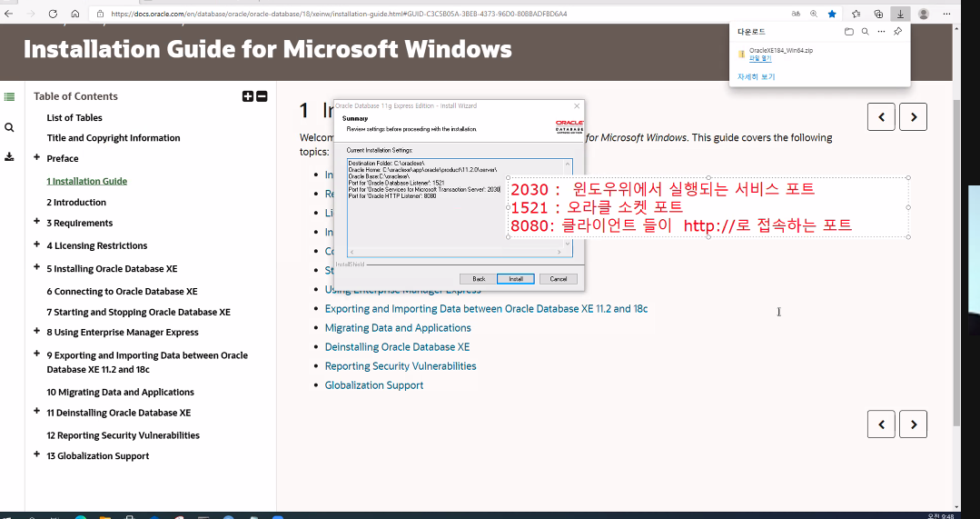The width and height of the screenshot is (980, 519).
Task: Open 10 Migrating Data and Applications entry
Action: click(x=120, y=392)
